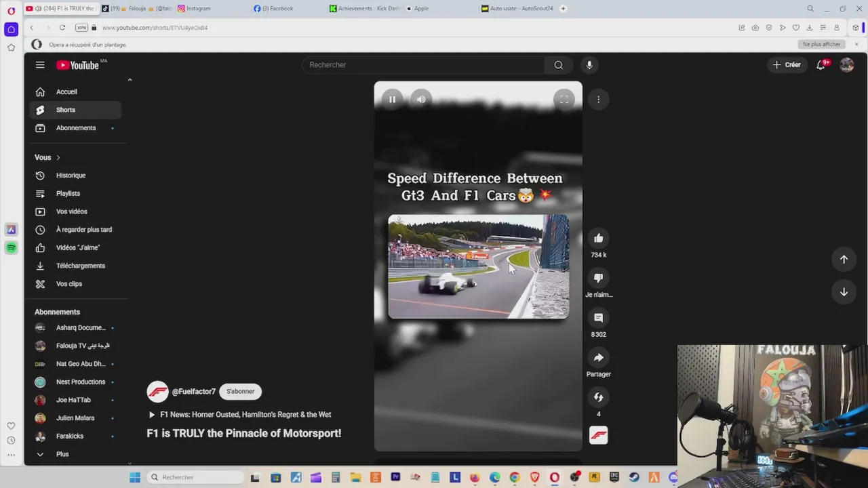The height and width of the screenshot is (488, 868).
Task: Open Historique in the sidebar
Action: point(75,176)
